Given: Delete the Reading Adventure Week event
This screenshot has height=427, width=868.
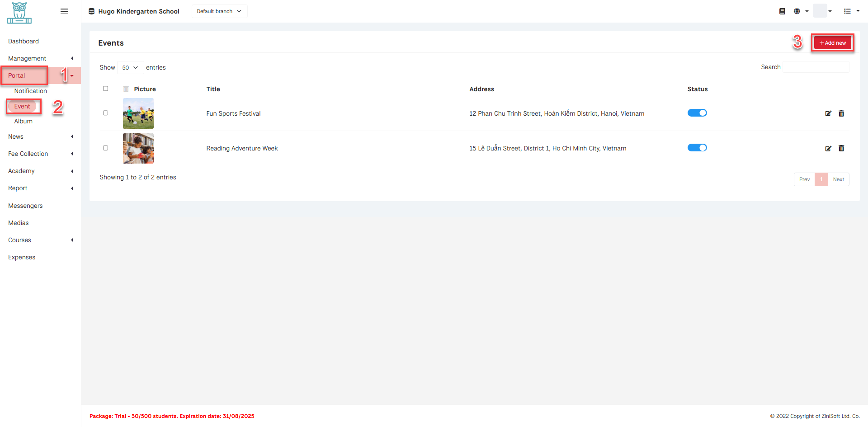Looking at the screenshot, I should pyautogui.click(x=841, y=148).
